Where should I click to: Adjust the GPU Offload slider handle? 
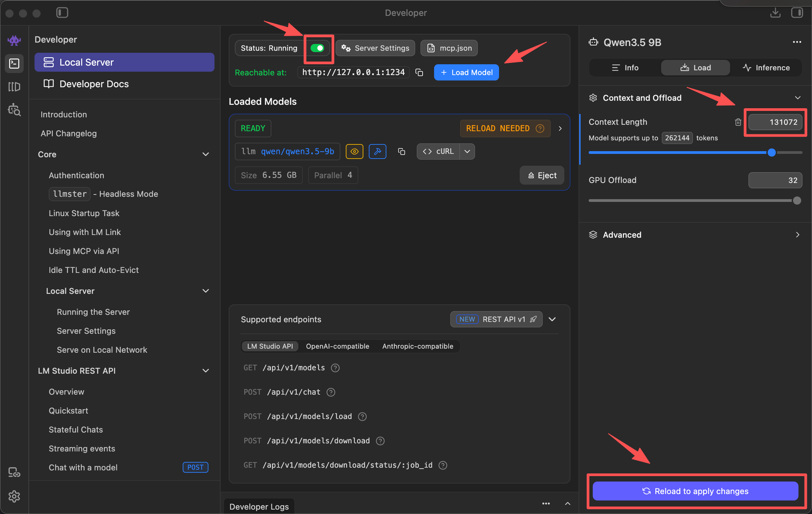[x=797, y=201]
